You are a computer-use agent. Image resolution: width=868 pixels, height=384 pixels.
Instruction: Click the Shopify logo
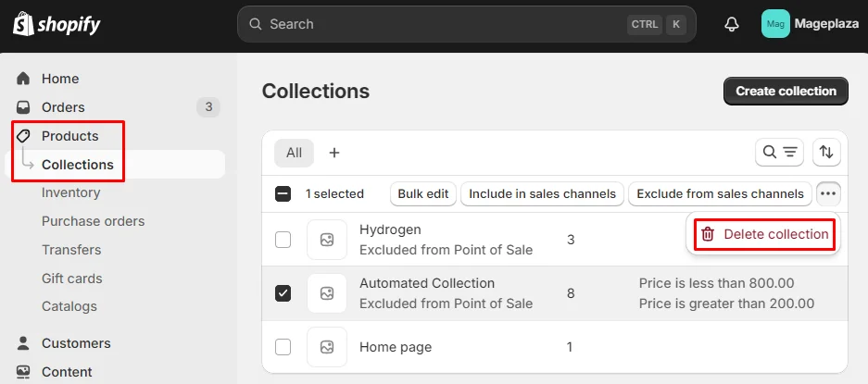[57, 24]
